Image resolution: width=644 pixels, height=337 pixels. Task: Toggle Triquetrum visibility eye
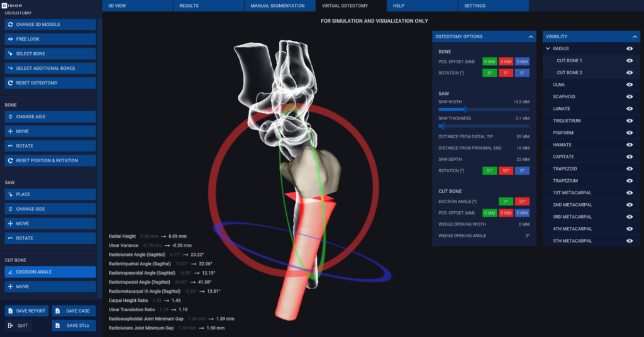[630, 121]
